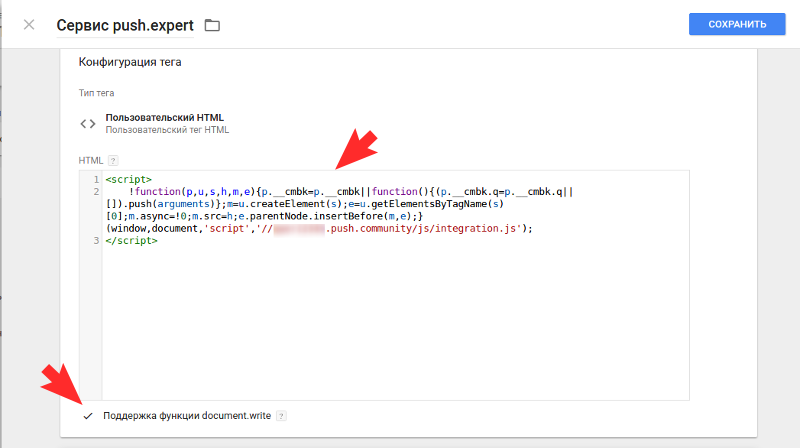Click the HTML field label above editor
This screenshot has height=448, width=800.
[91, 160]
